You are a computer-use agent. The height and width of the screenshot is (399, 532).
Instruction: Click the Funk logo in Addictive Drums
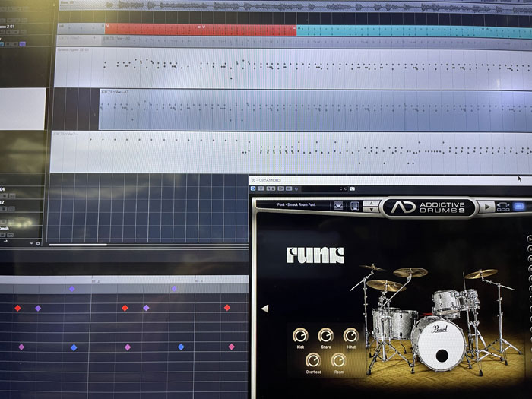pos(315,255)
